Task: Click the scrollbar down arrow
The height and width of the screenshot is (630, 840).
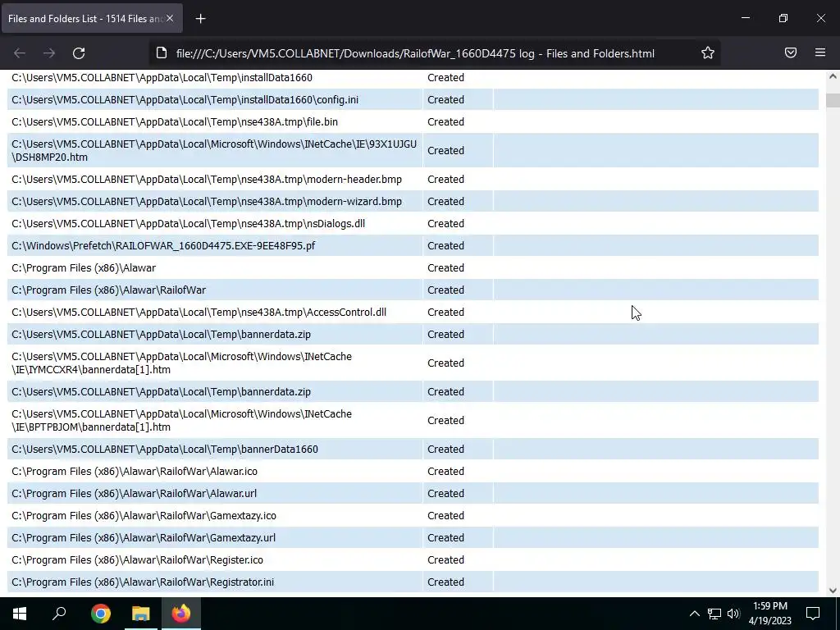Action: coord(833,591)
